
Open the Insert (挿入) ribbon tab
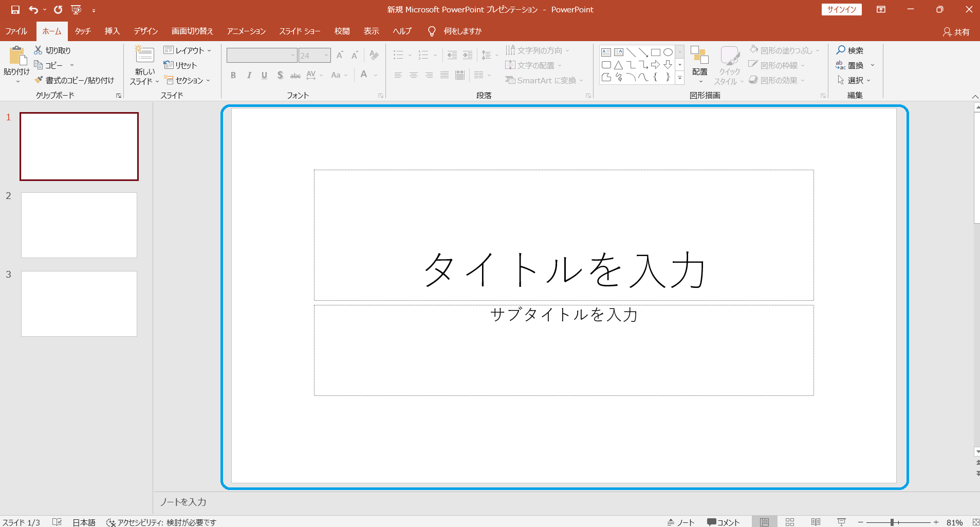point(112,31)
